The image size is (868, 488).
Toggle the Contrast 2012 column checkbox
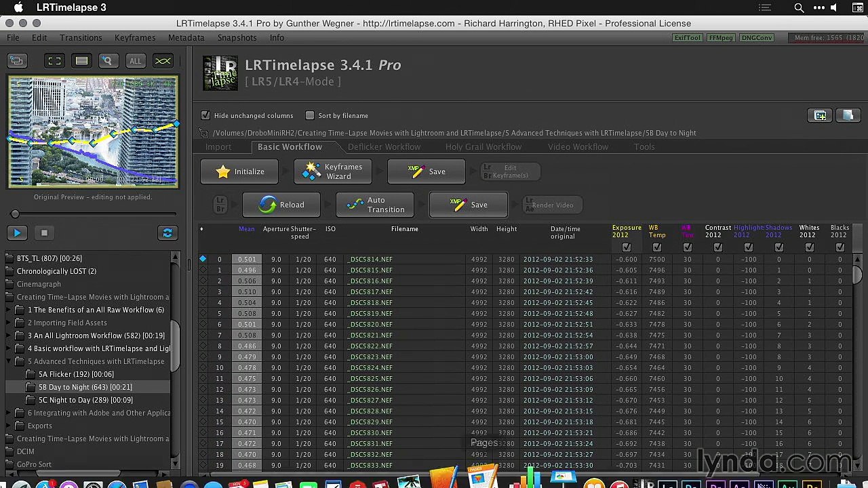pyautogui.click(x=718, y=247)
